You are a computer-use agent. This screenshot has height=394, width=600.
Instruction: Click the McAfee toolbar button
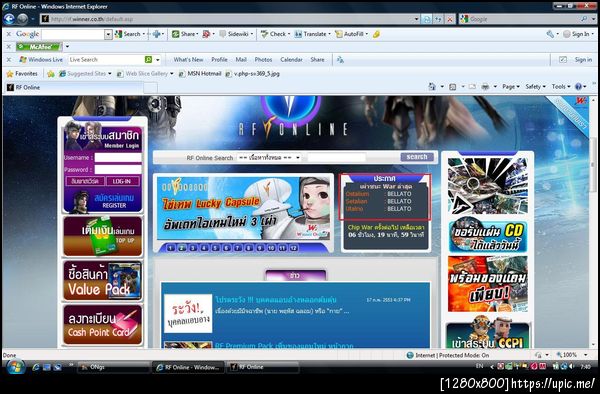coord(39,47)
